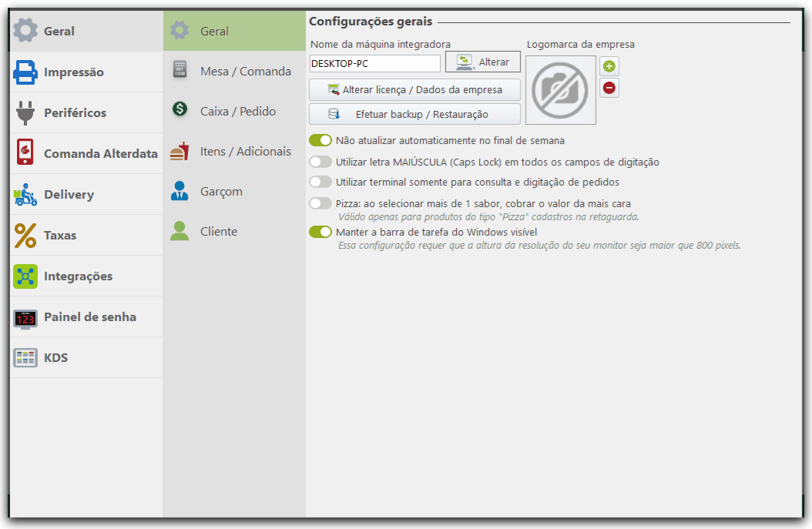Click the company logo placeholder image
Screen dimensions: 812x529
pos(560,90)
